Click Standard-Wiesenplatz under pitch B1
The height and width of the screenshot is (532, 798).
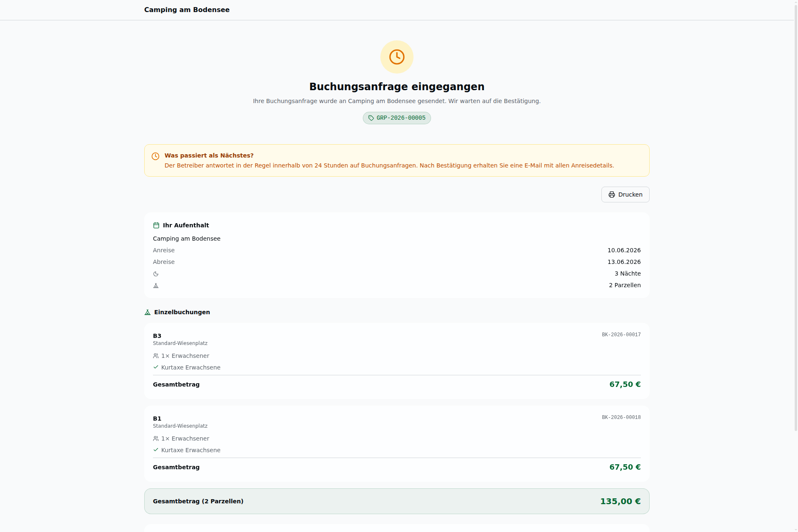coord(180,426)
